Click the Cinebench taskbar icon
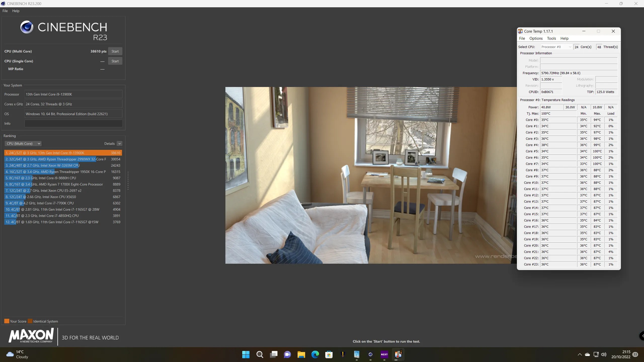 (x=370, y=354)
